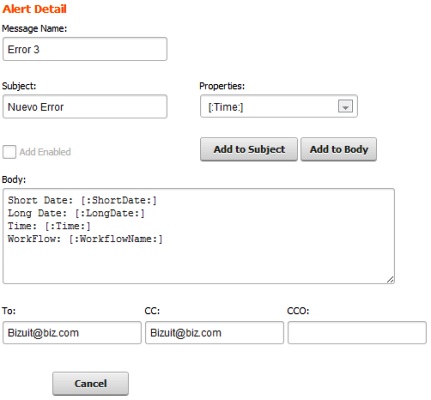The image size is (431, 400).
Task: Open the Properties combo showing [:Time:]
Action: pyautogui.click(x=279, y=106)
